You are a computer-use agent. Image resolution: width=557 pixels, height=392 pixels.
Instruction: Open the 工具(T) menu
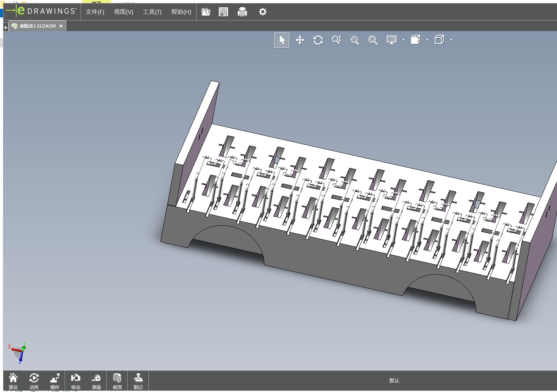click(152, 12)
